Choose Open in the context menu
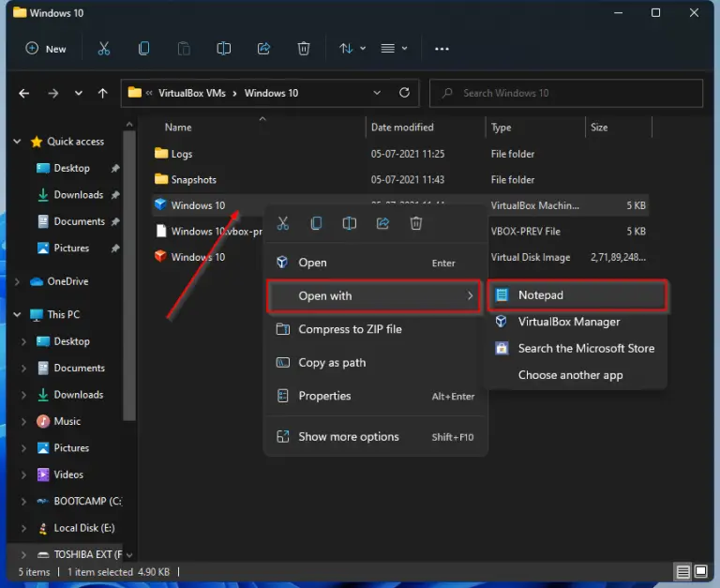Screen dimensions: 720x588 click(x=375, y=263)
